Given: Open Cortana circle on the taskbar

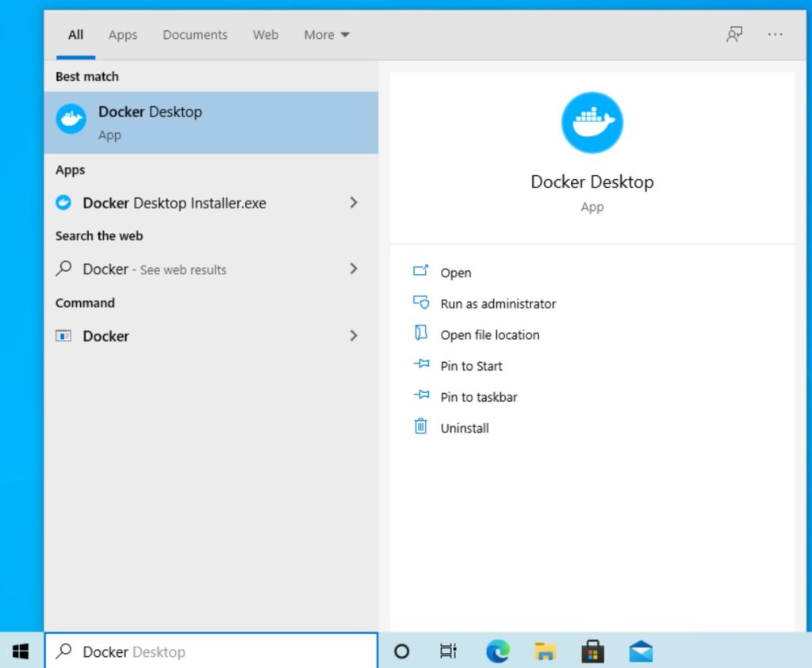Looking at the screenshot, I should pyautogui.click(x=402, y=651).
